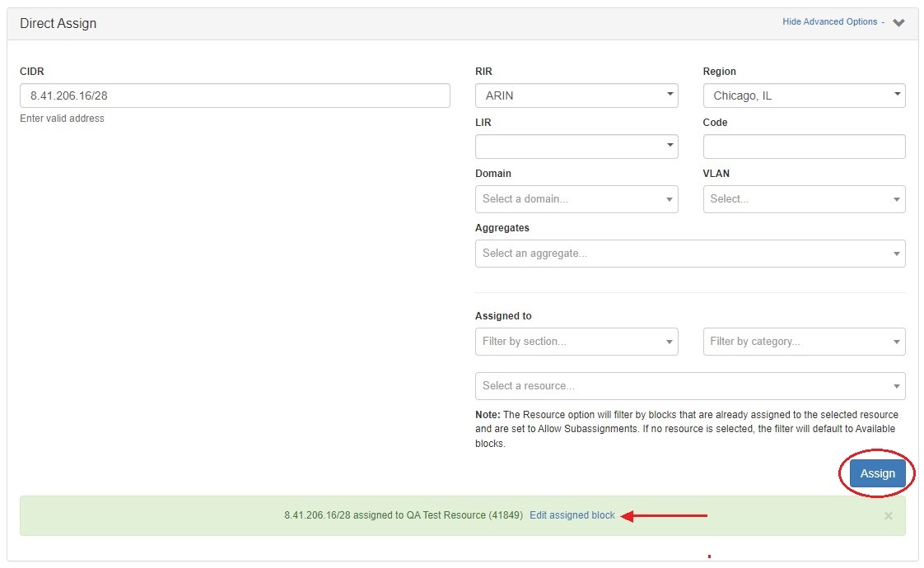
Task: Dismiss the green success notification
Action: tap(888, 516)
